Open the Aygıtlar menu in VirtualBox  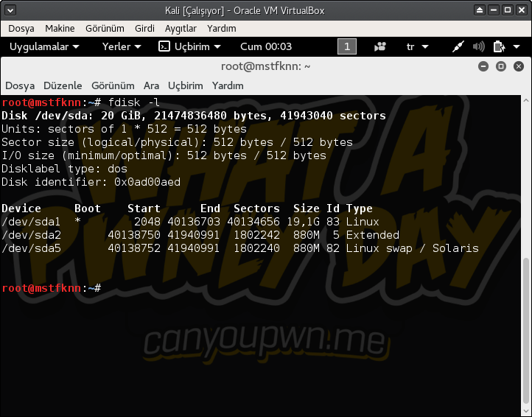click(x=180, y=28)
